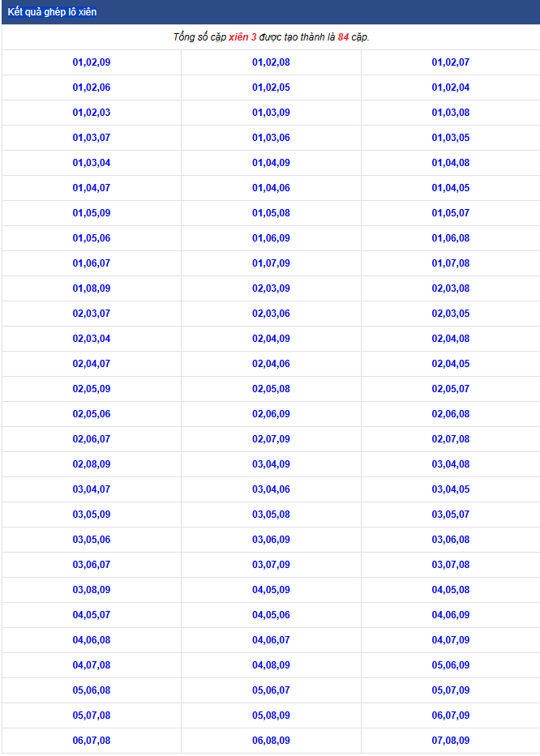This screenshot has width=540, height=756.
Task: Click the 01,04,08 combination
Action: (x=450, y=163)
